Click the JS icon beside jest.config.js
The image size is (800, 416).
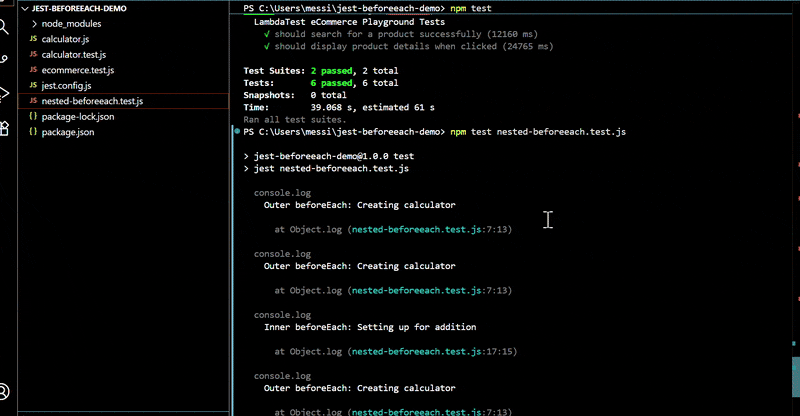pos(33,86)
